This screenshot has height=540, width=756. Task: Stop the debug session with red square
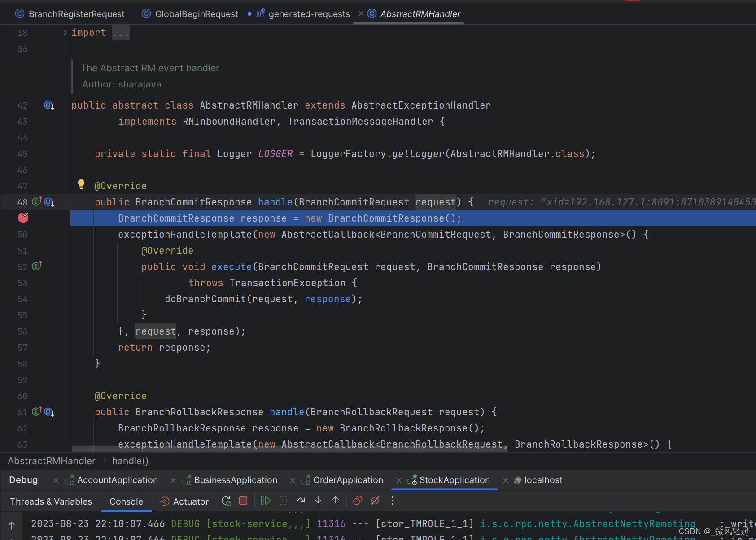243,501
